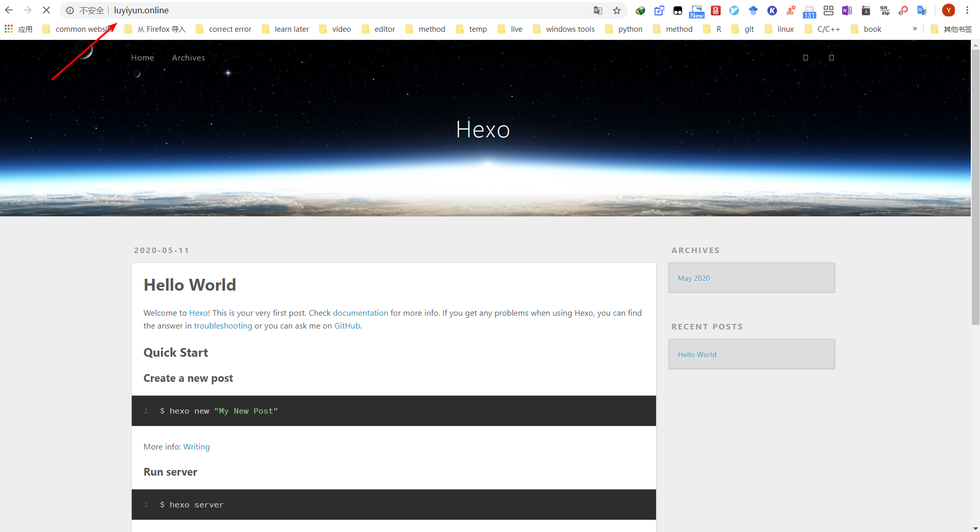Translate this page icon in address bar
The image size is (980, 532).
point(598,10)
